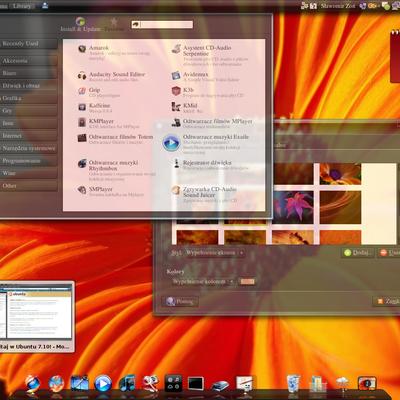Select the Internet category
This screenshot has width=400, height=400.
[x=29, y=136]
